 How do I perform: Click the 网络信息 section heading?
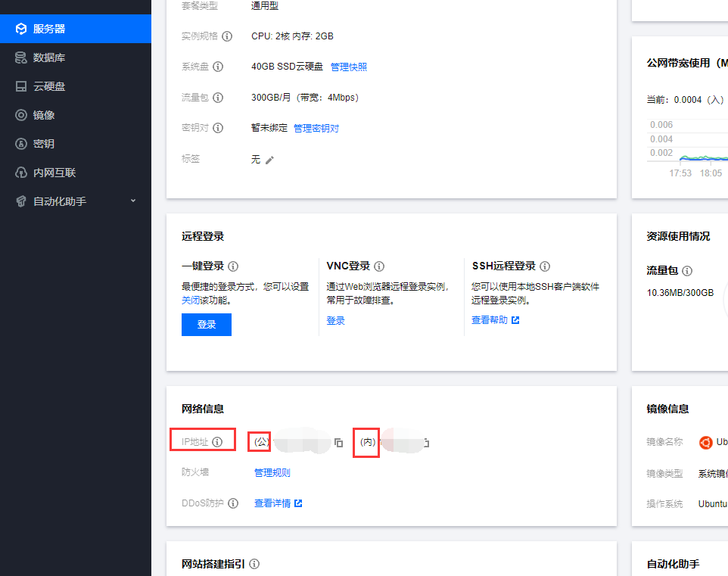coord(203,409)
